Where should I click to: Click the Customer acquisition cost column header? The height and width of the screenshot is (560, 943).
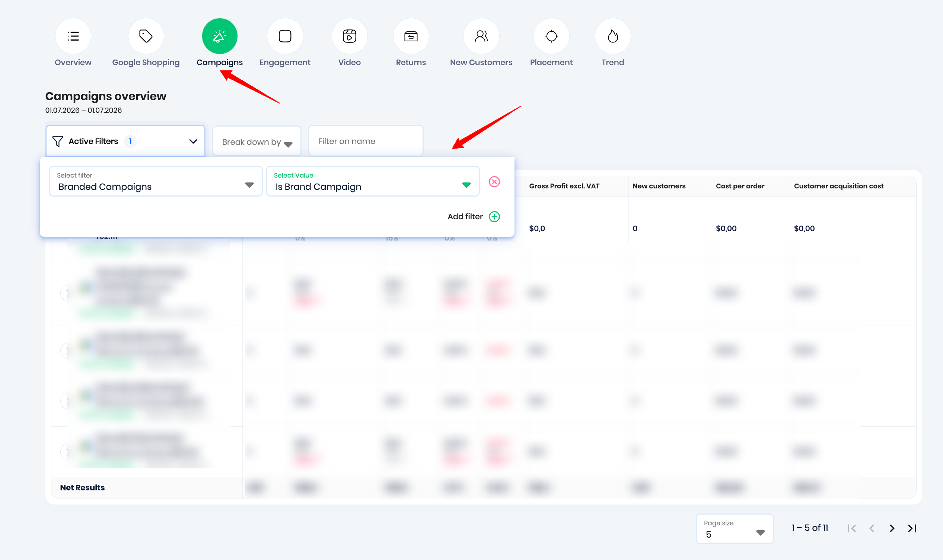pyautogui.click(x=838, y=186)
